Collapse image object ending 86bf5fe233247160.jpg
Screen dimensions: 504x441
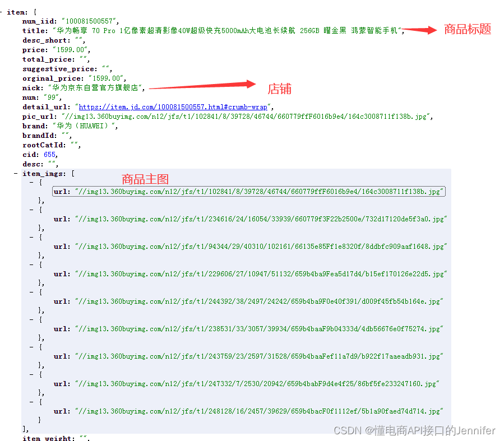pyautogui.click(x=31, y=374)
